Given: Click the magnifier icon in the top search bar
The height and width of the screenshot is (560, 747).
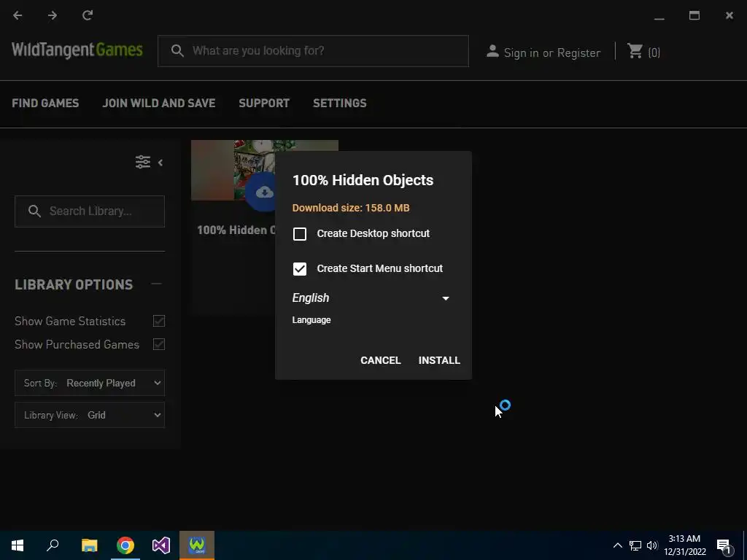Looking at the screenshot, I should point(177,51).
